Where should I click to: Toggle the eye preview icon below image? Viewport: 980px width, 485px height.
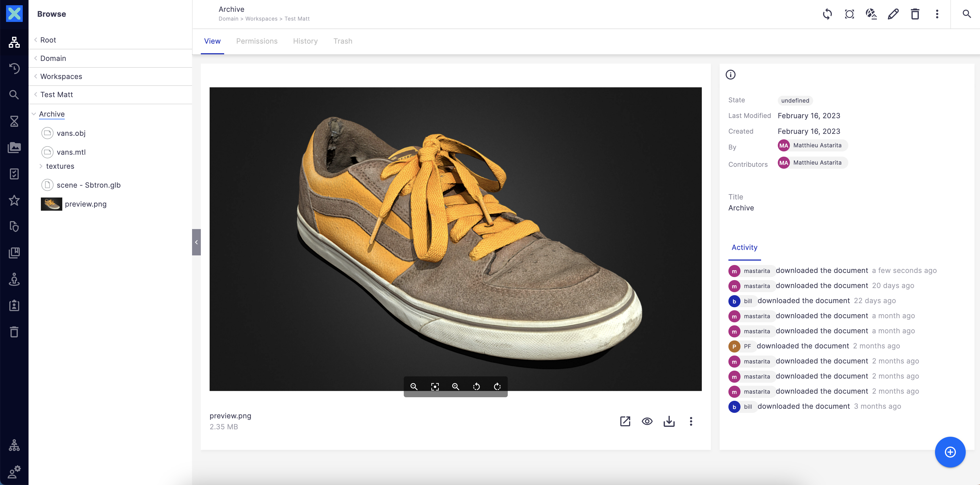point(647,421)
